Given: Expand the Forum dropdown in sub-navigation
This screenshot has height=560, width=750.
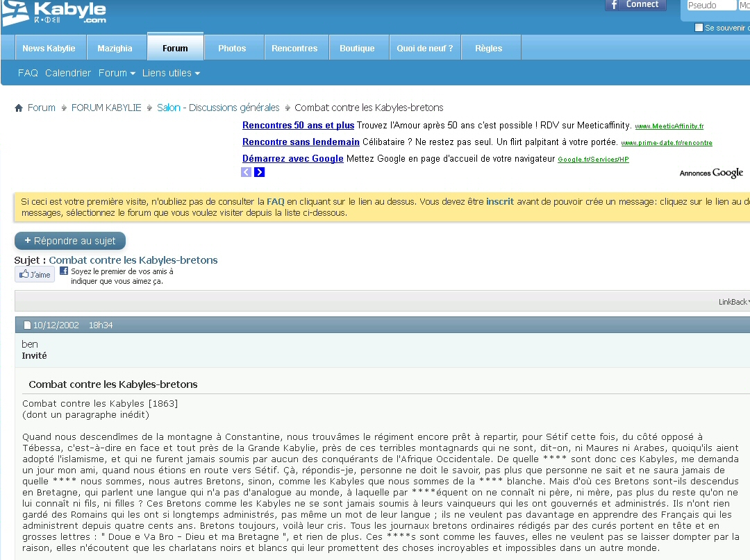Looking at the screenshot, I should click(x=117, y=73).
